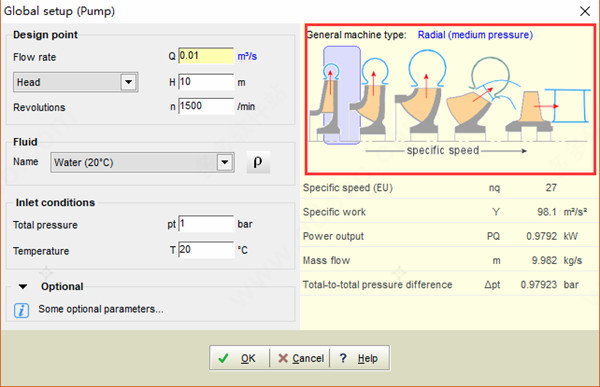Select the axial impeller diagram
Screen dimensions: 600x387
point(547,111)
